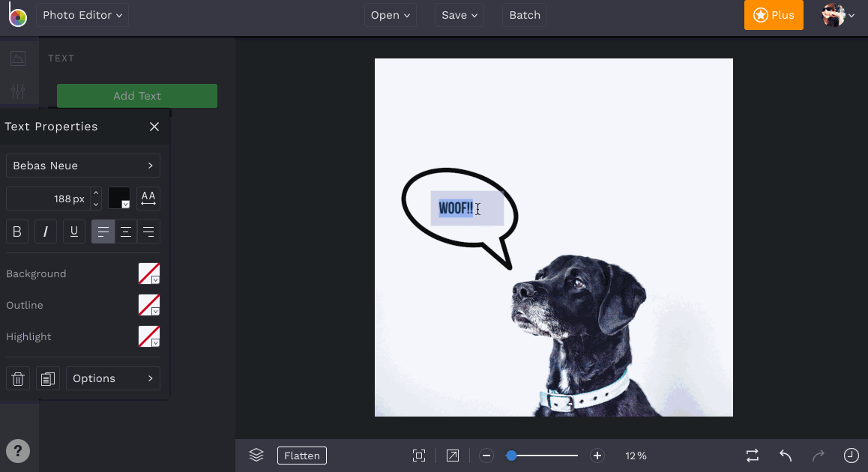
Task: Click the Batch menu item
Action: tap(525, 15)
